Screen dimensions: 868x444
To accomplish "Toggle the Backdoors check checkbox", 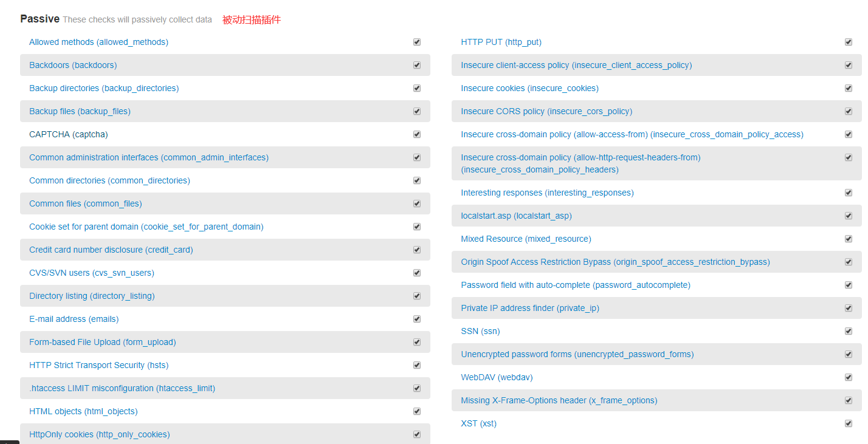I will [417, 65].
